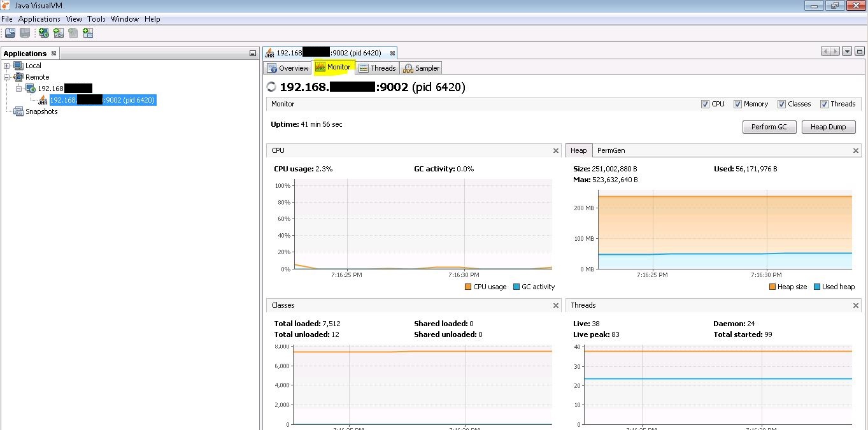Select the JMX connection icon beside pid 6420
Screen dimensions: 868x430
coord(43,101)
